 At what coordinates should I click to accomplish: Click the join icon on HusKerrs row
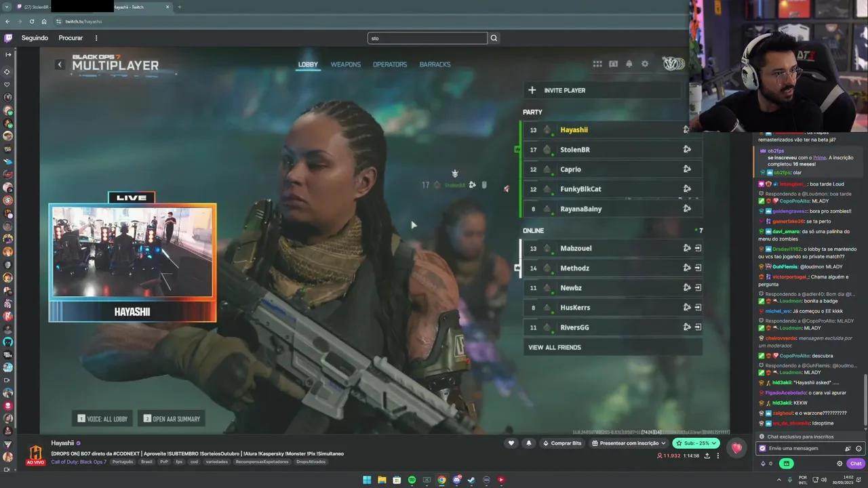(x=698, y=307)
